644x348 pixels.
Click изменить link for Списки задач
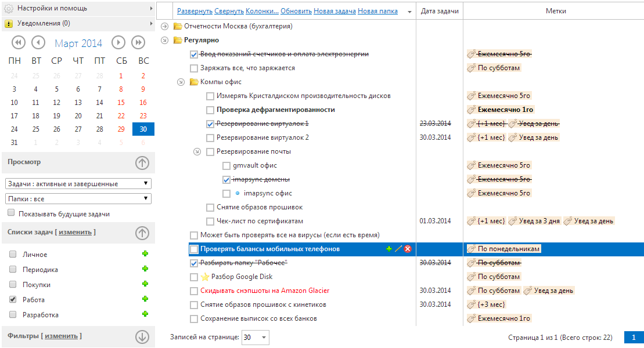(75, 232)
